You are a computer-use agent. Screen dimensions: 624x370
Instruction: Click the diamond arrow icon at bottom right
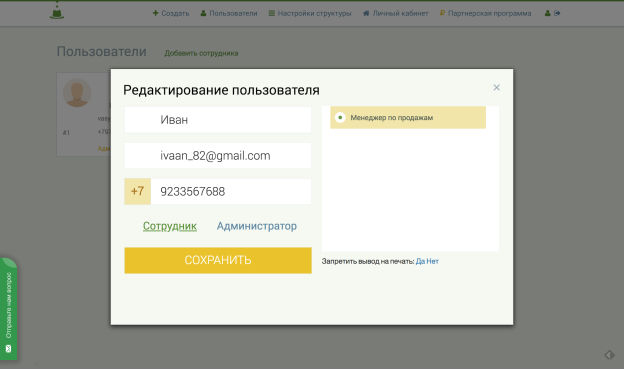click(609, 354)
